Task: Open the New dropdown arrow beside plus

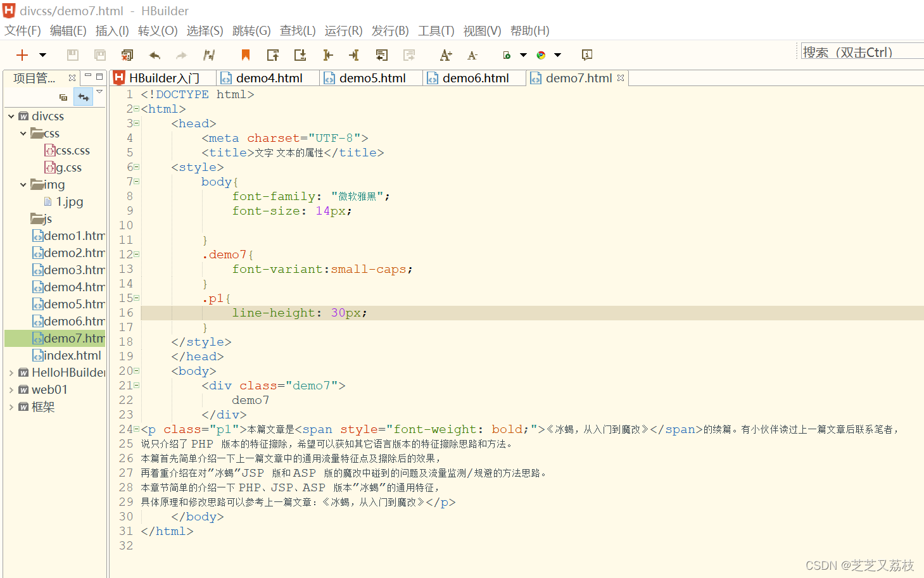Action: 42,55
